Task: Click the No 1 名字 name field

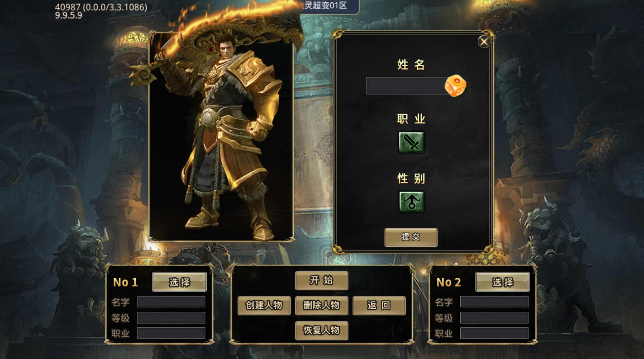Action: [171, 302]
